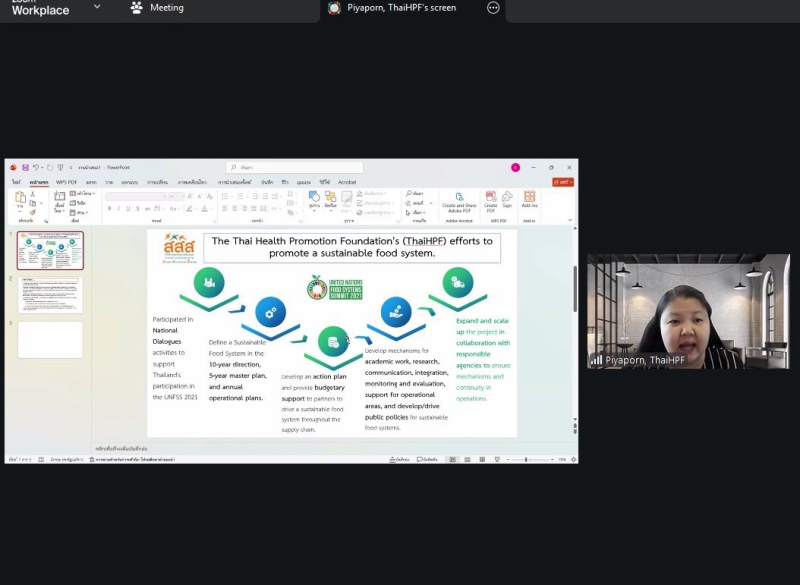
Task: Toggle Italic formatting in the ribbon
Action: point(118,208)
